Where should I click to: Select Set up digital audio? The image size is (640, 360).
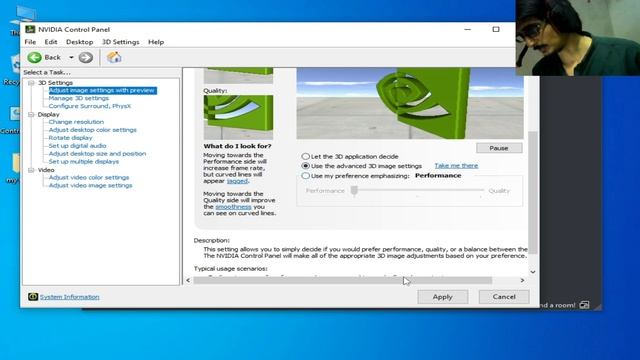(x=78, y=146)
